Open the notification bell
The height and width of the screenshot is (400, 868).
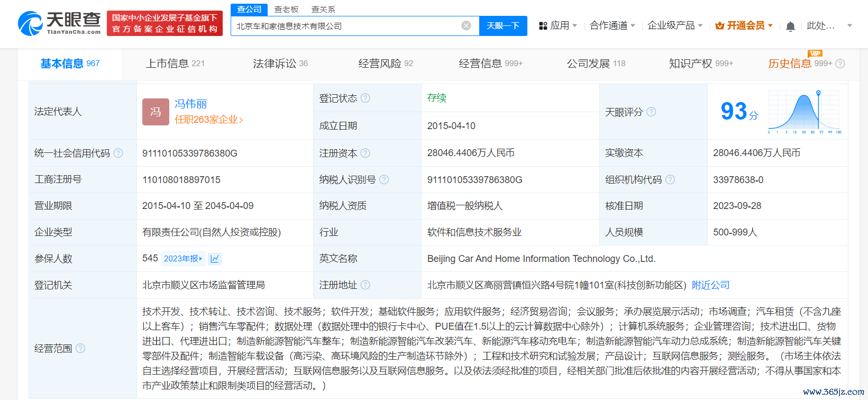point(790,26)
